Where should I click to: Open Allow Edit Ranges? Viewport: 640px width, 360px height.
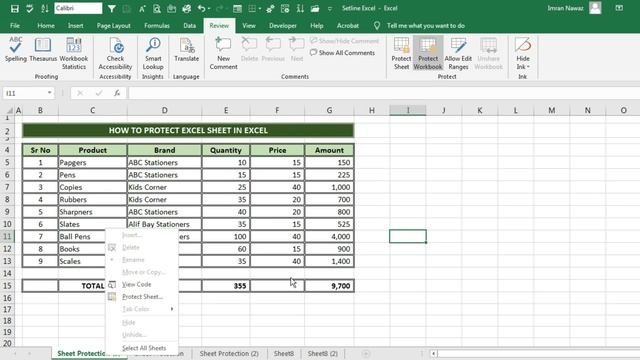pyautogui.click(x=458, y=53)
